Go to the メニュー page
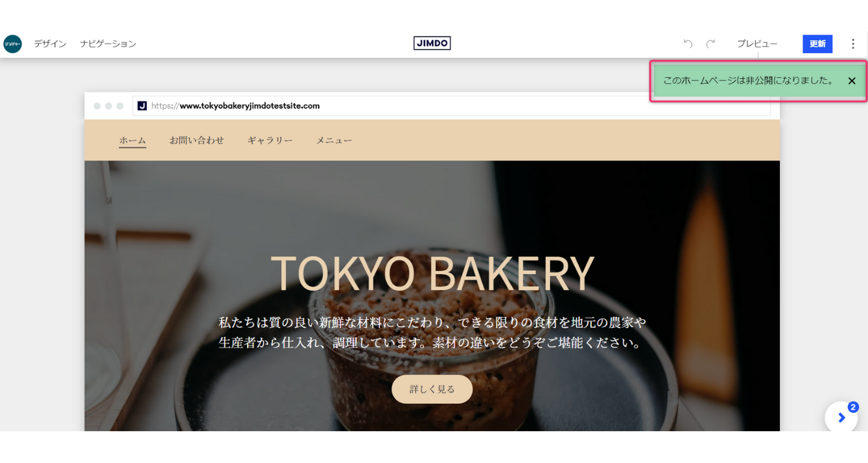 (x=334, y=140)
